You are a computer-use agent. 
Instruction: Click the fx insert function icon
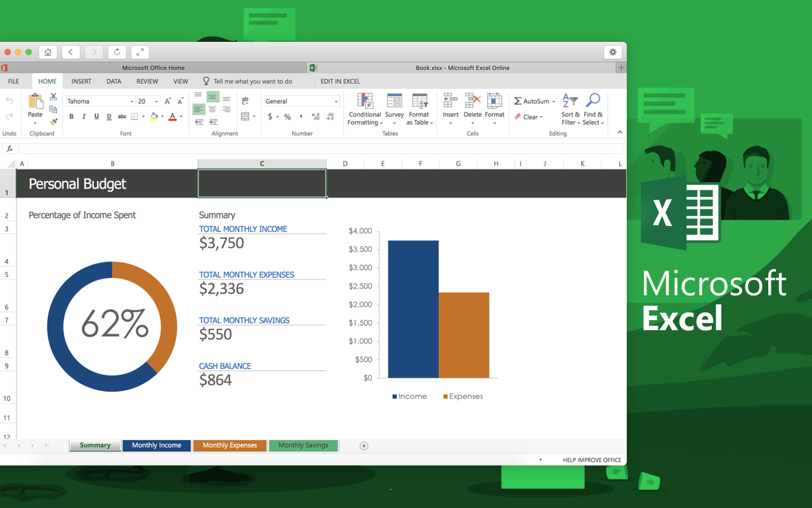click(10, 149)
